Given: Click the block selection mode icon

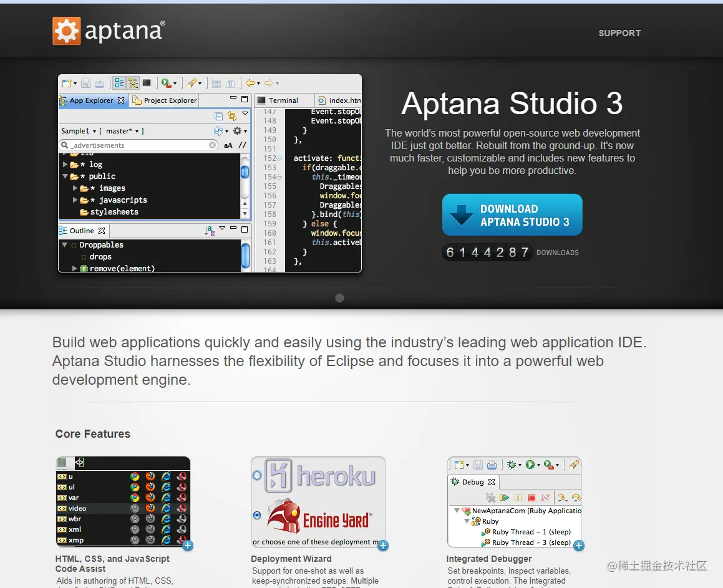Looking at the screenshot, I should (216, 83).
